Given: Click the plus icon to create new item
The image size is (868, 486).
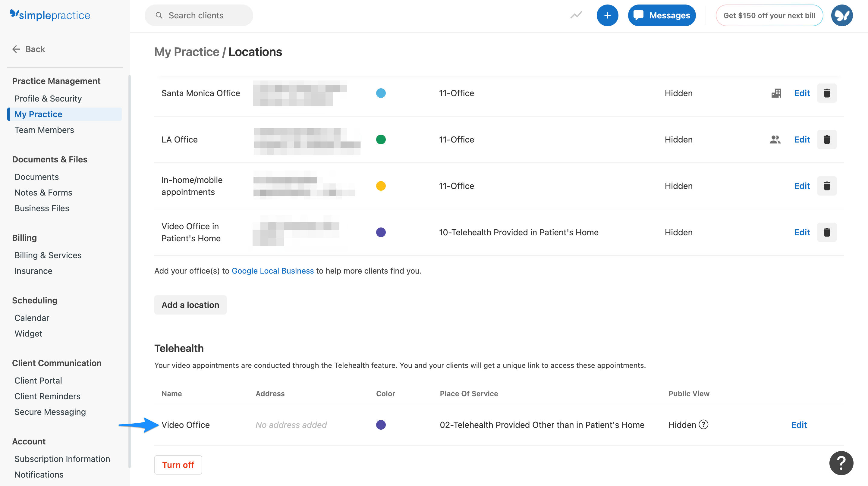Looking at the screenshot, I should click(x=607, y=15).
